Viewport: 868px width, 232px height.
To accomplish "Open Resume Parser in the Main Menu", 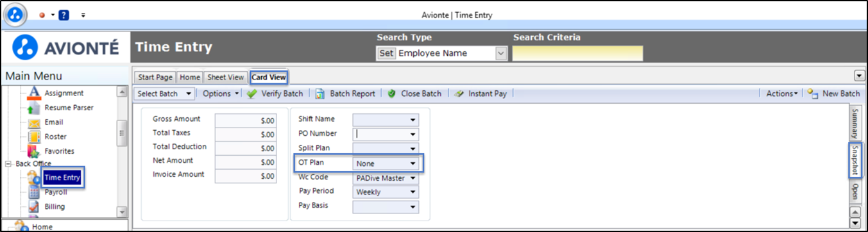I will [69, 108].
